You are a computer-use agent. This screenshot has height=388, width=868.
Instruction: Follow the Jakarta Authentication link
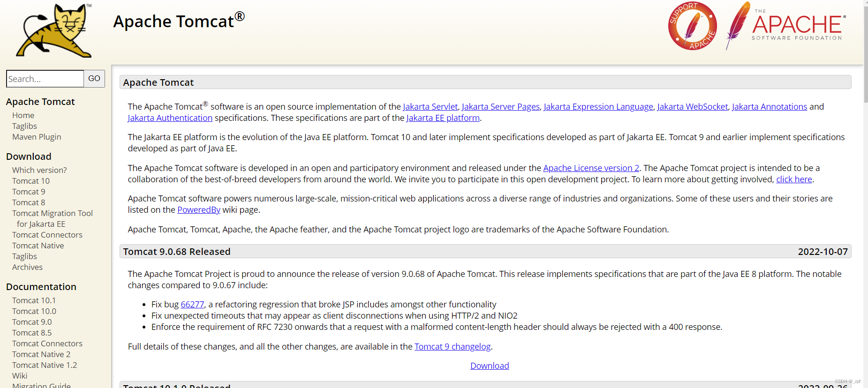[170, 118]
